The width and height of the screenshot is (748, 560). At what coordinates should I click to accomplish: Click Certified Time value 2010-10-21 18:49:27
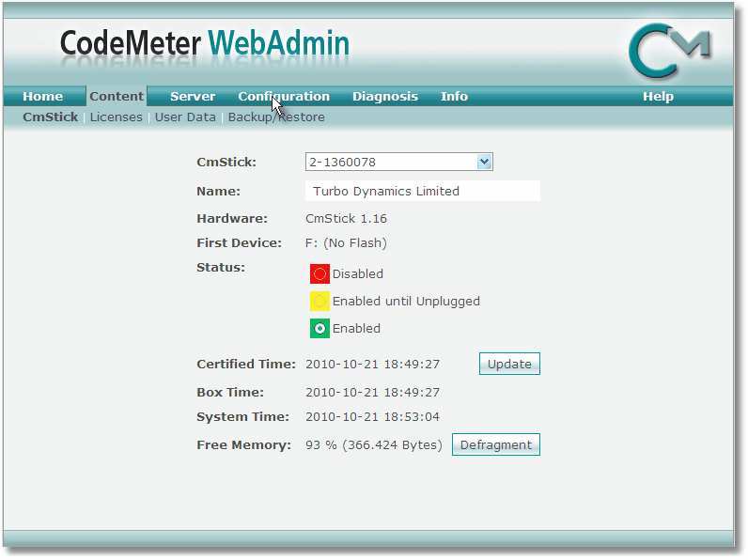point(372,364)
